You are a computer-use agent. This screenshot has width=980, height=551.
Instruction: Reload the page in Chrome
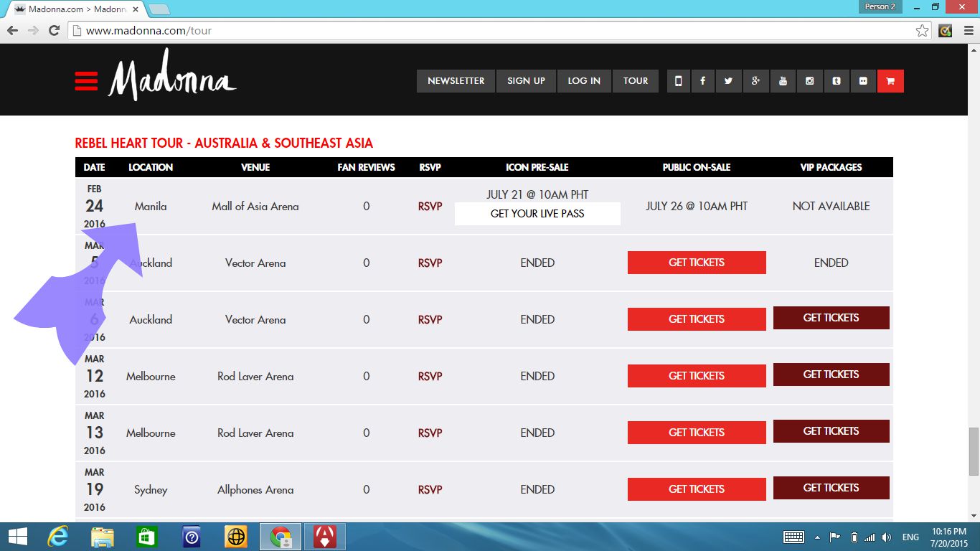pyautogui.click(x=54, y=31)
